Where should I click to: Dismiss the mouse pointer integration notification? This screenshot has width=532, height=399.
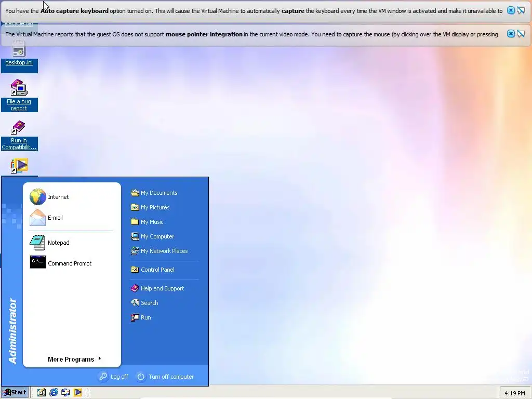point(511,34)
